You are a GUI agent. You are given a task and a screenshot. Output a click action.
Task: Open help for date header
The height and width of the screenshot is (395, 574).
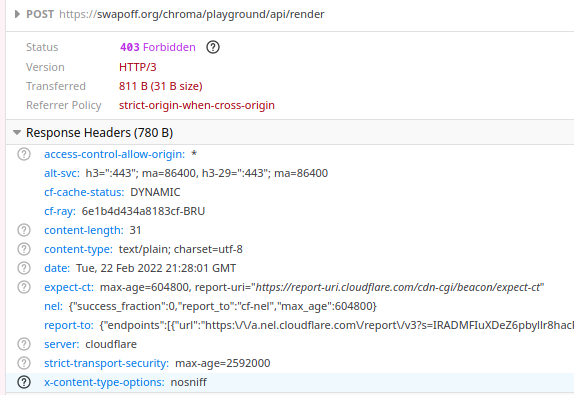pyautogui.click(x=24, y=268)
